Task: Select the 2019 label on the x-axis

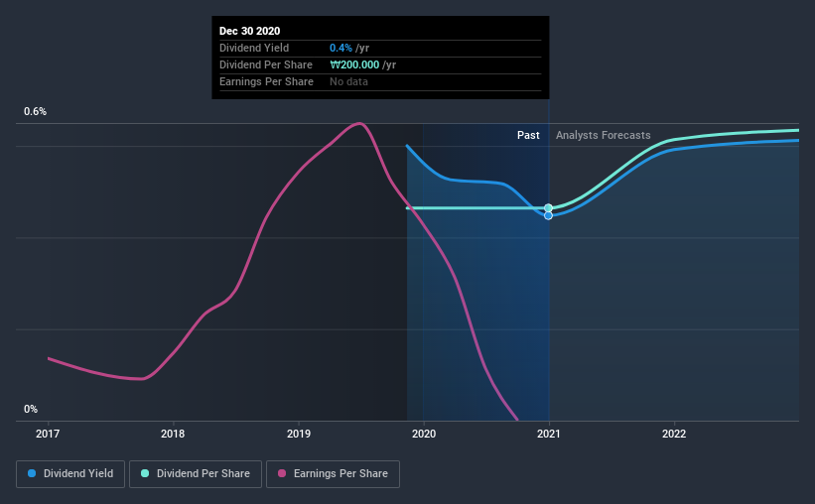Action: coord(299,434)
